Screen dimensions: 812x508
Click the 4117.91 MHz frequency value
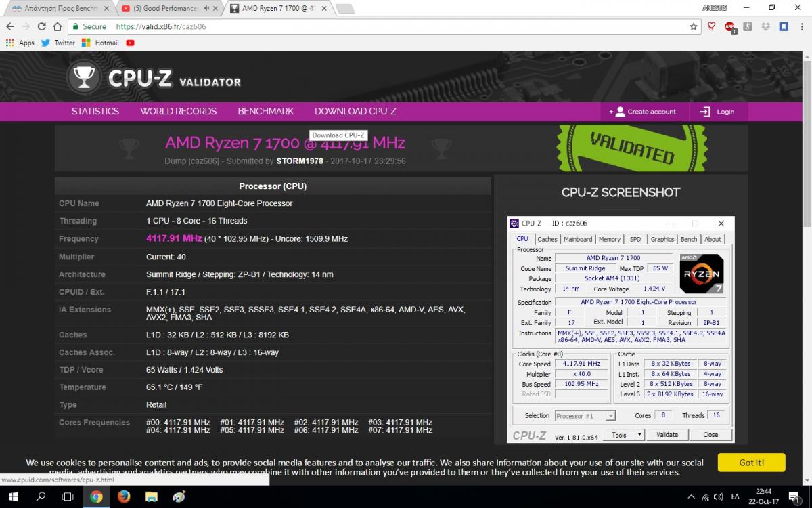[174, 238]
